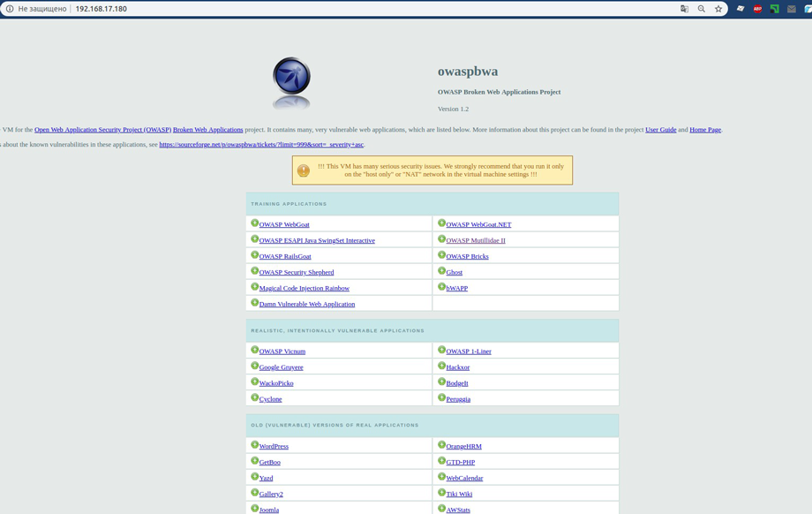This screenshot has height=514, width=812.
Task: Expand plus icon next to OWASP WebGoat.NET
Action: pyautogui.click(x=441, y=223)
